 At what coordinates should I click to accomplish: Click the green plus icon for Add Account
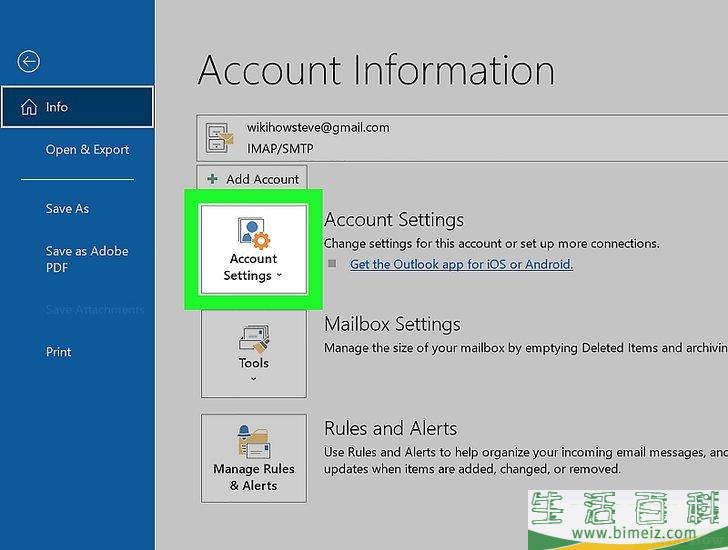(212, 179)
